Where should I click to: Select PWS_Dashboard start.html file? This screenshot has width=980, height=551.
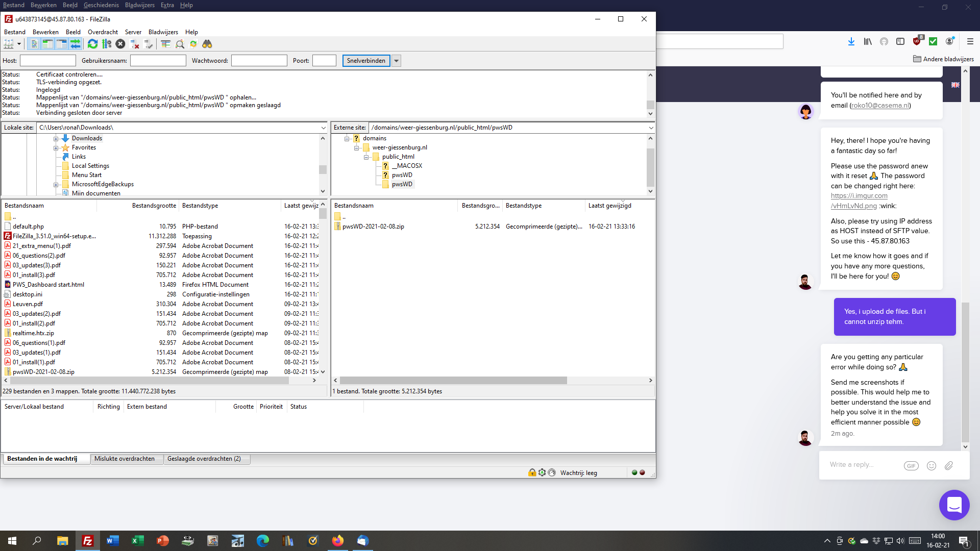48,285
